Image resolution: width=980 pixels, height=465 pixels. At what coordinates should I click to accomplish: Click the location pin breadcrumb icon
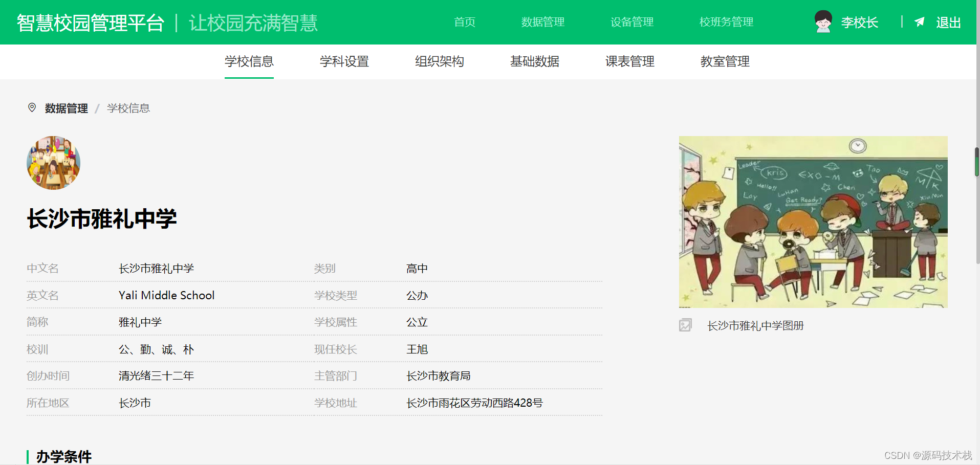[32, 107]
